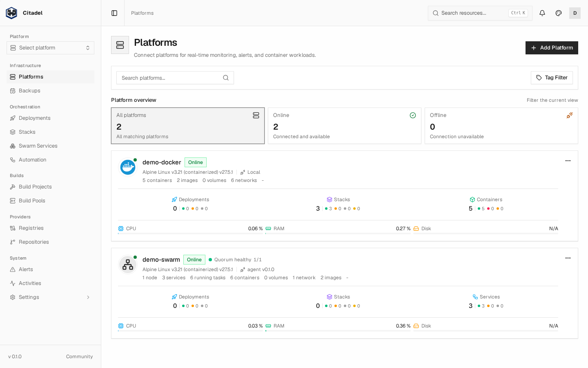Click the demo-docker Containers stat

coord(486,204)
